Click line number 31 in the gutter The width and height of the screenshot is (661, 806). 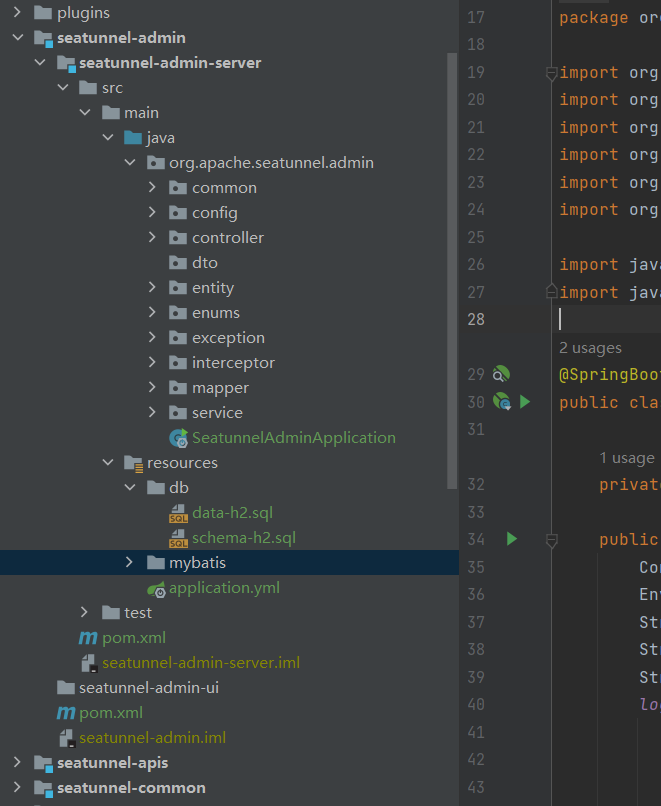point(476,429)
